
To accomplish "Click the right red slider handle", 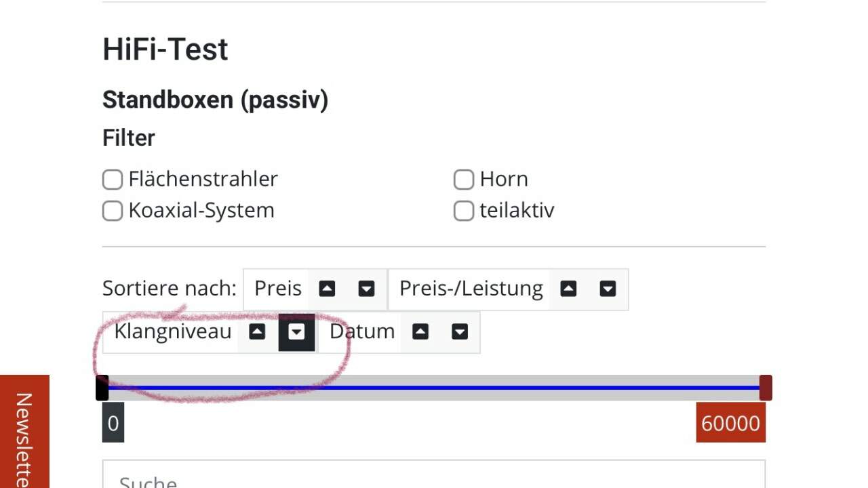I will (766, 388).
